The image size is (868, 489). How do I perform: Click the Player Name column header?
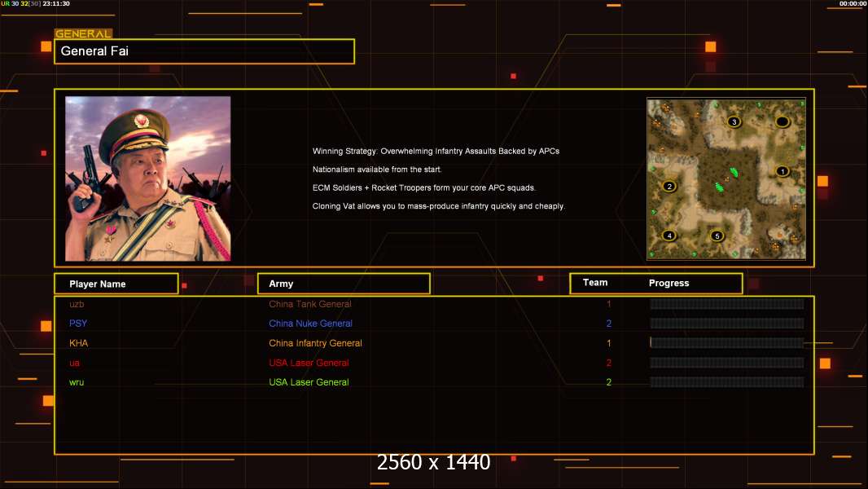[116, 284]
